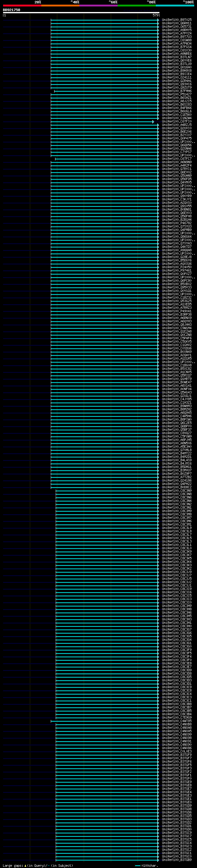Select the query name BB921750
Viewport: 197px width, 868px height.
[x=11, y=10]
